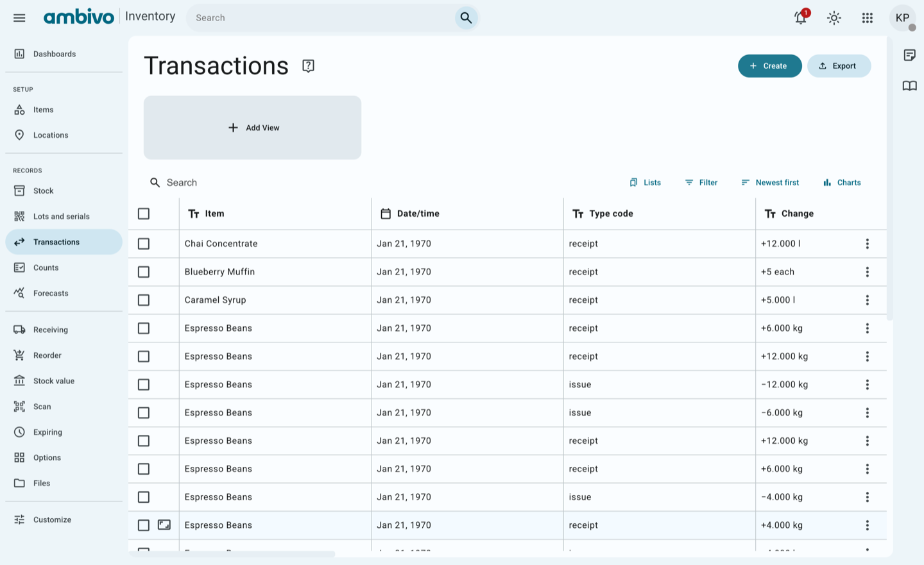Click the vertical page scrollbar
The image size is (924, 565).
click(x=889, y=178)
